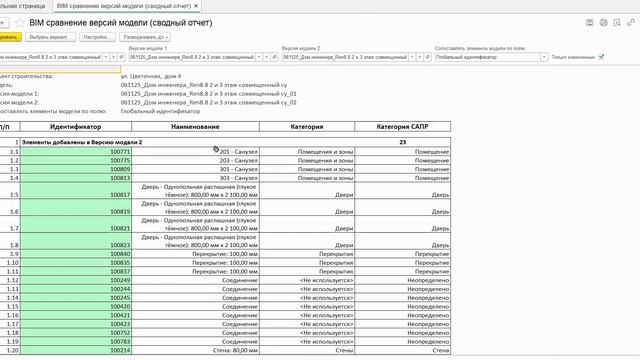The height and width of the screenshot is (360, 640).
Task: Click into the Версия модели 1 input field
Action: [x=192, y=57]
